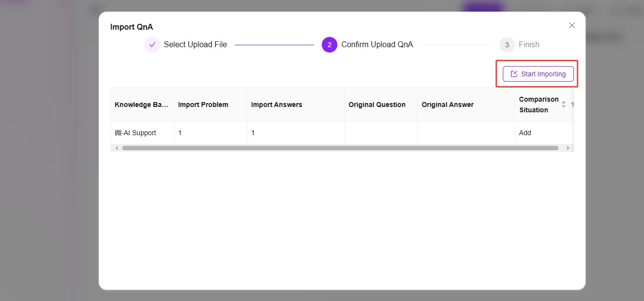
Task: Select the Confirm Upload QnA step label
Action: pyautogui.click(x=377, y=45)
